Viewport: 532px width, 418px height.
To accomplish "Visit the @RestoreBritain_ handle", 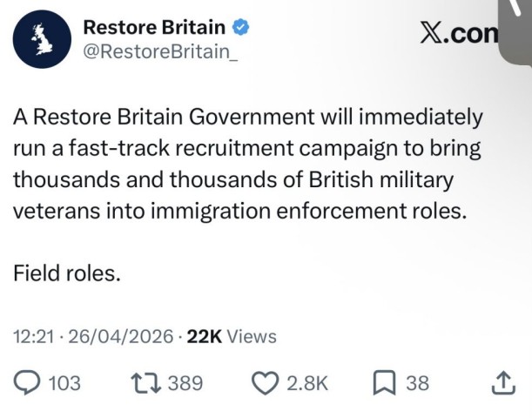I will 158,52.
